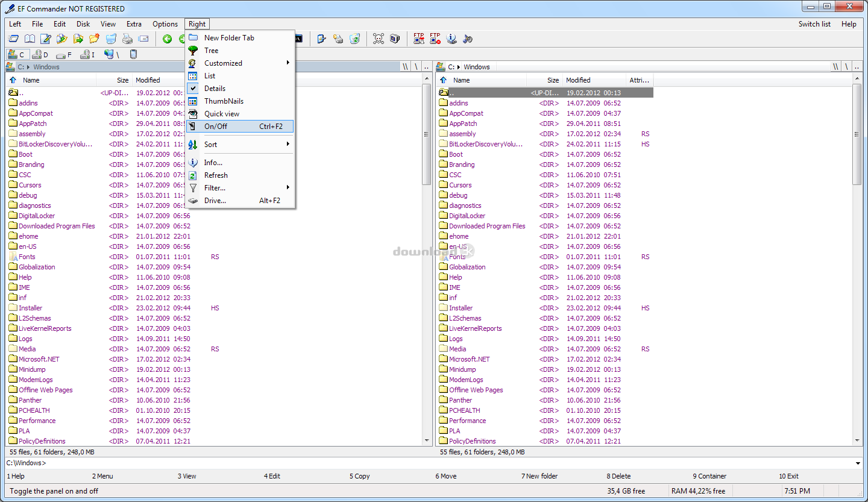Click the Switch list button
This screenshot has width=868, height=502.
(814, 24)
